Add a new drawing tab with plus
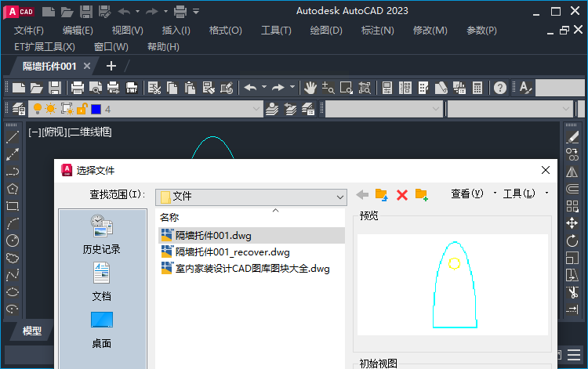Screen dimensions: 588x369 click(x=111, y=67)
